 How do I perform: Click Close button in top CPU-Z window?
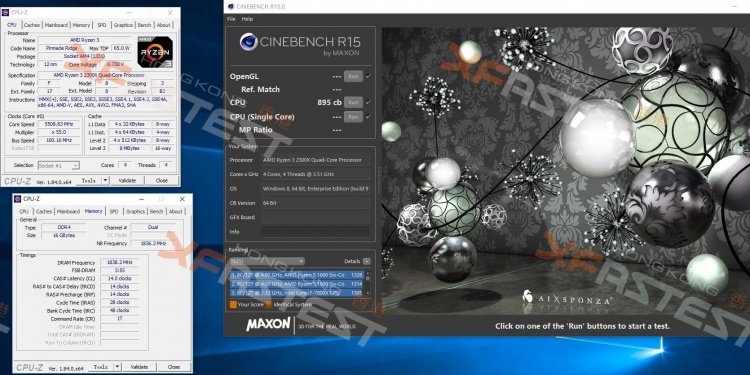[x=162, y=180]
